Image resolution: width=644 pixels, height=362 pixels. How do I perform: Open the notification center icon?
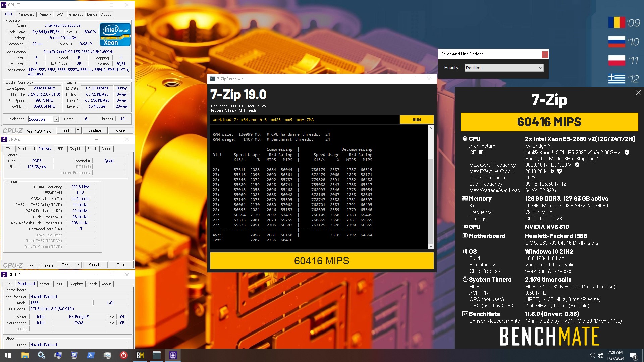pyautogui.click(x=633, y=356)
